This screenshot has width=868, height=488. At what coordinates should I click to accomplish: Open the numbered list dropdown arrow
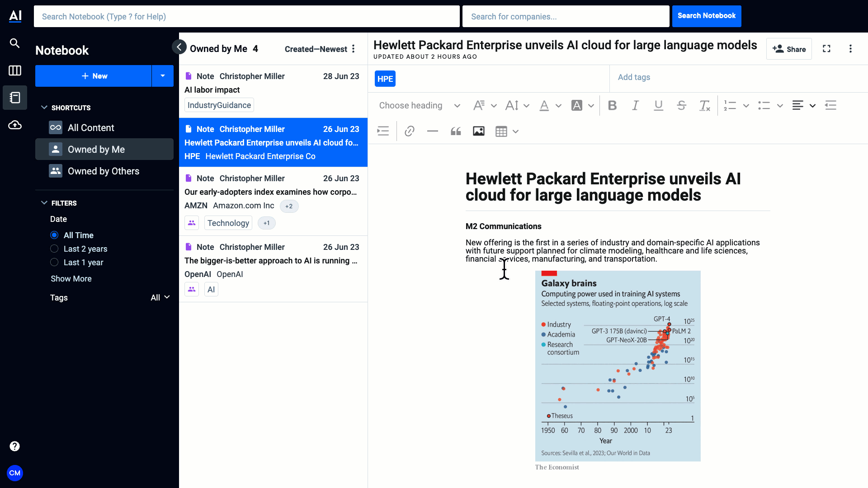746,105
